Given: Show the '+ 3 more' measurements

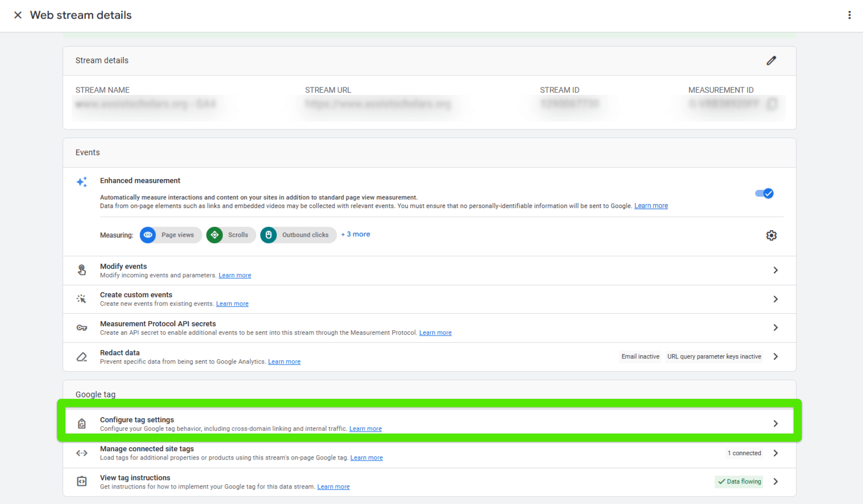Looking at the screenshot, I should pos(356,235).
